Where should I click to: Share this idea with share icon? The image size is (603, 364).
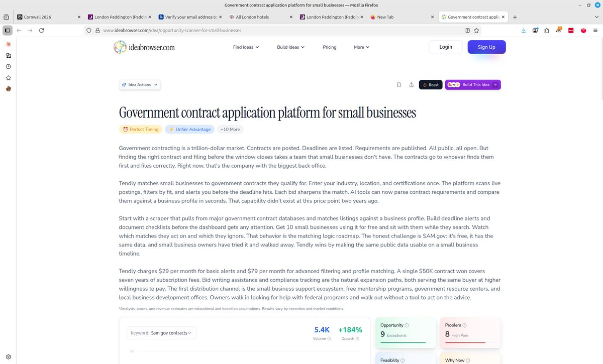411,85
